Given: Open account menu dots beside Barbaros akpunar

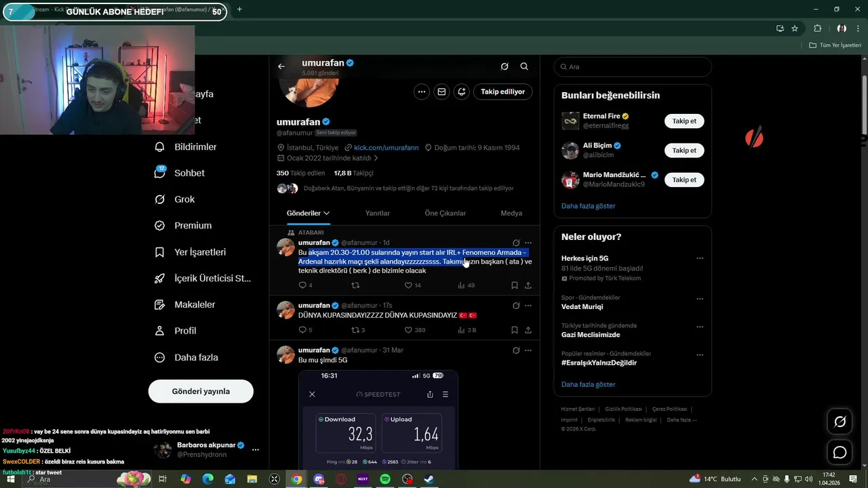Looking at the screenshot, I should point(256,449).
